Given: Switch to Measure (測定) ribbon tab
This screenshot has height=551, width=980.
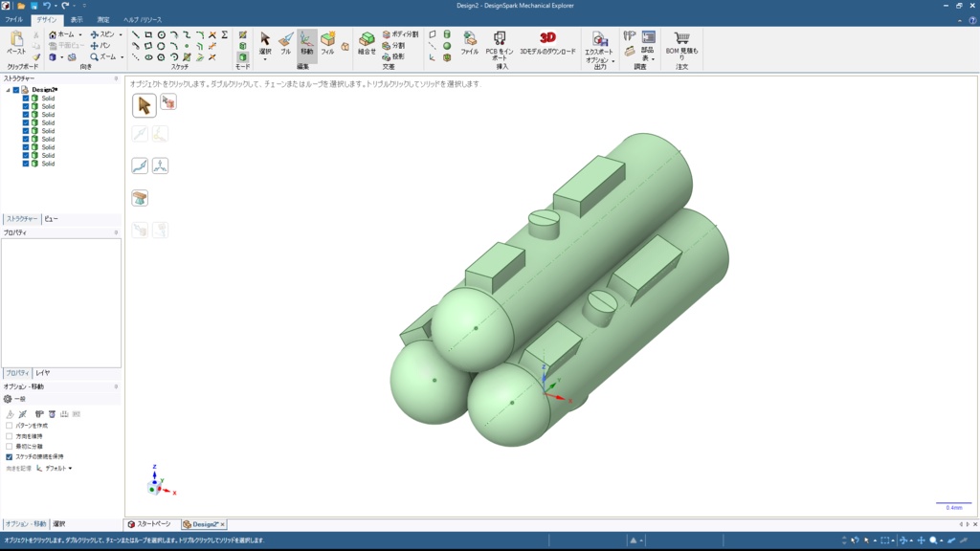Looking at the screenshot, I should [x=102, y=20].
